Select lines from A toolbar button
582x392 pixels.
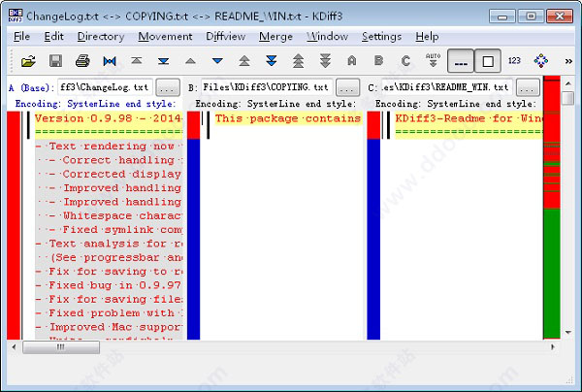(352, 60)
